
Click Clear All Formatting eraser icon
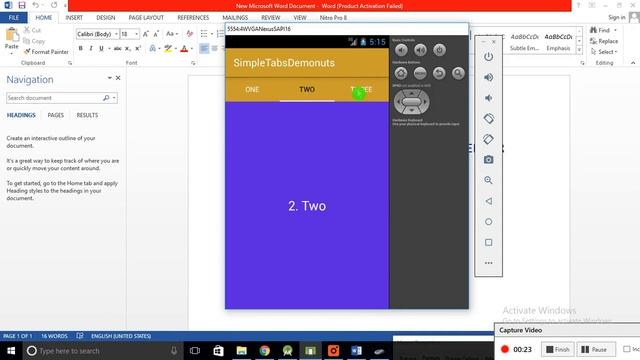tap(190, 34)
